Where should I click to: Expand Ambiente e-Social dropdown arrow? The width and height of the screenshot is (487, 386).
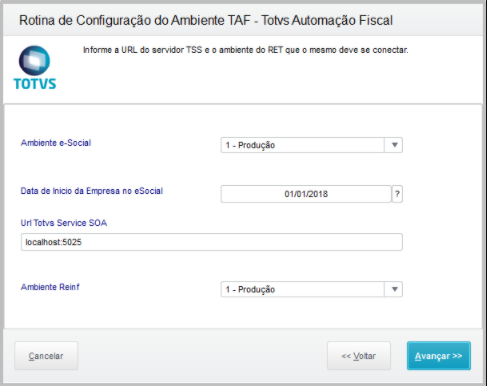[x=394, y=145]
